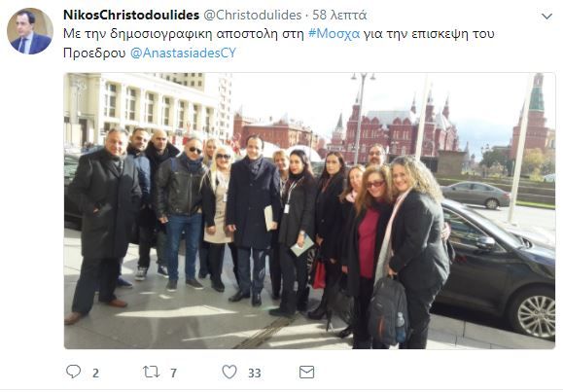Click the phrase 'επισκεψη του' in tweet text
Image resolution: width=563 pixels, height=392 pixels.
(x=453, y=34)
